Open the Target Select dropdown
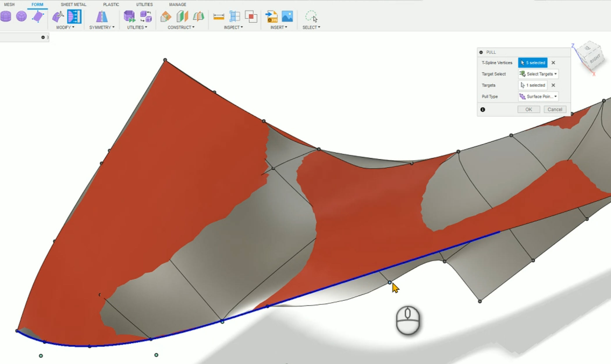This screenshot has height=364, width=611. point(538,74)
